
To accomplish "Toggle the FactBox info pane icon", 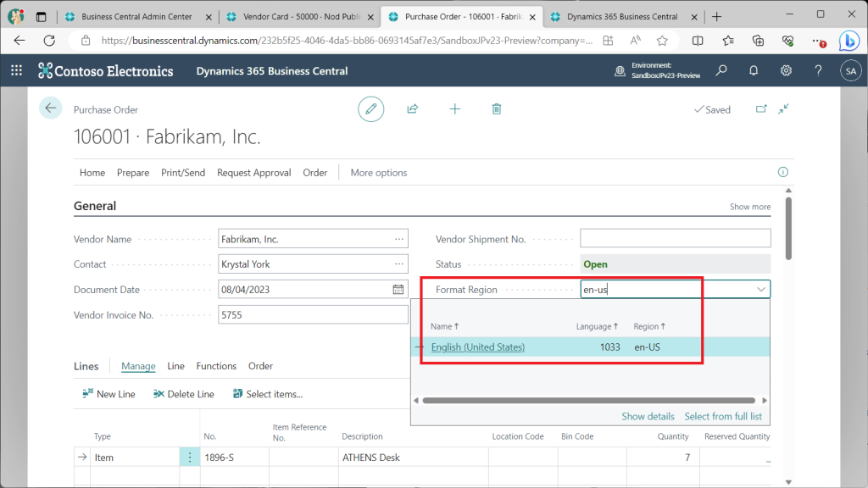I will 782,172.
